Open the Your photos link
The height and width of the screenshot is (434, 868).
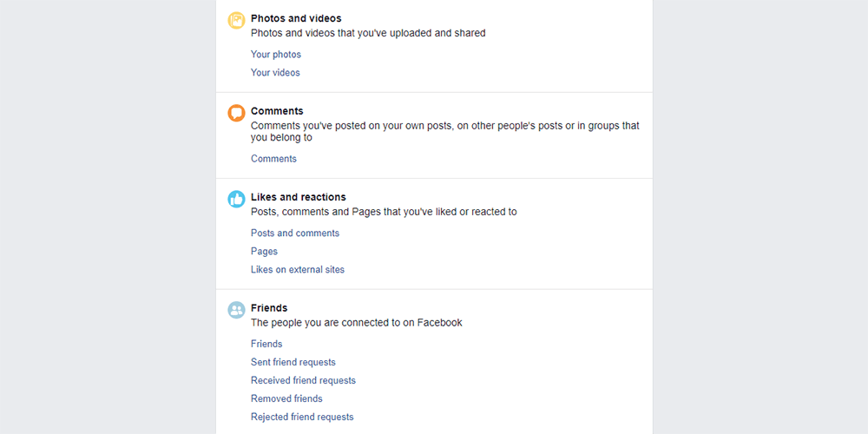[x=276, y=55]
